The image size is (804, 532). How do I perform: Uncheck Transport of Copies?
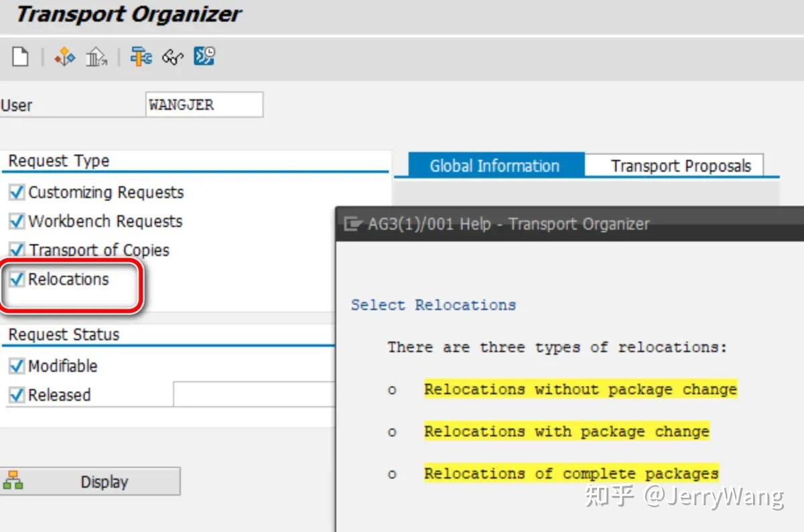(x=15, y=250)
